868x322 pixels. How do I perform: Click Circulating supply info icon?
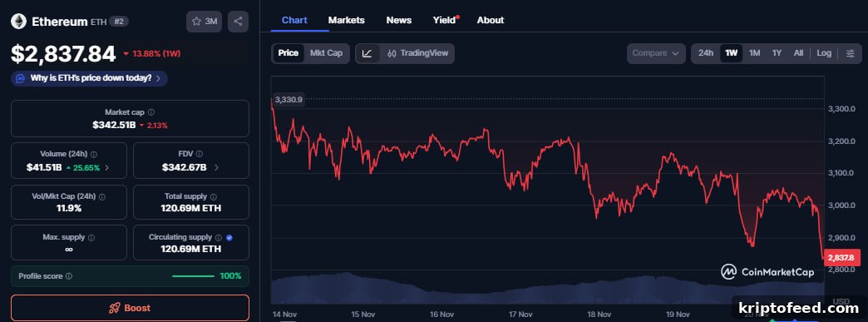(x=219, y=237)
